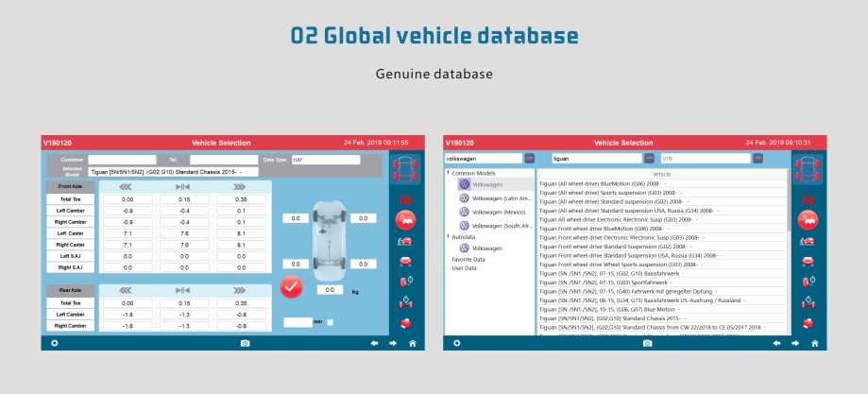Open the Data Type dropdown
868x394 pixels.
click(x=325, y=160)
